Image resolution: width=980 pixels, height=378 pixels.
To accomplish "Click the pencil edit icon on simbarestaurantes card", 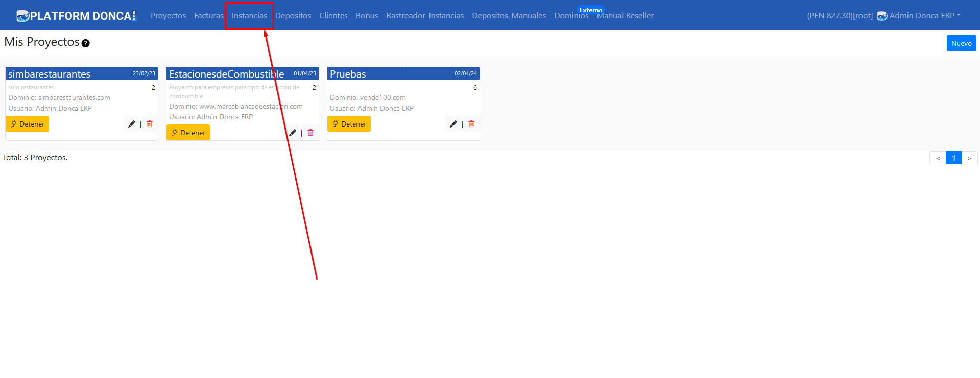I will [x=132, y=124].
